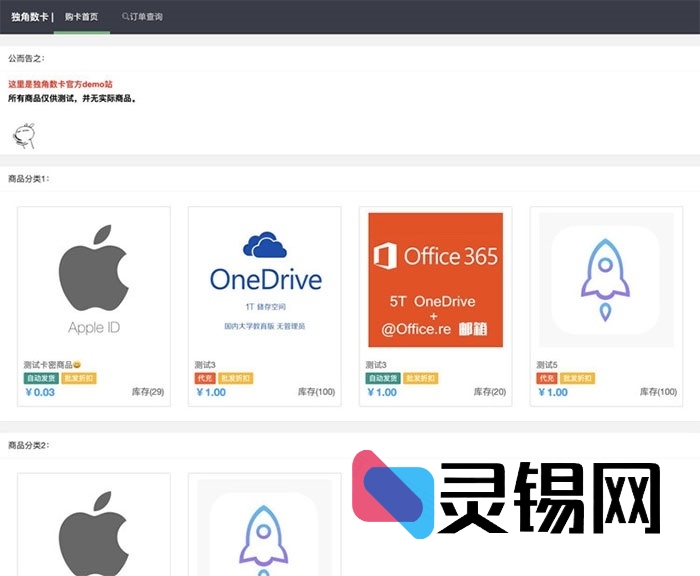This screenshot has height=576, width=700.
Task: Click the red 代充 tag on the OneDrive card
Action: pyautogui.click(x=205, y=379)
